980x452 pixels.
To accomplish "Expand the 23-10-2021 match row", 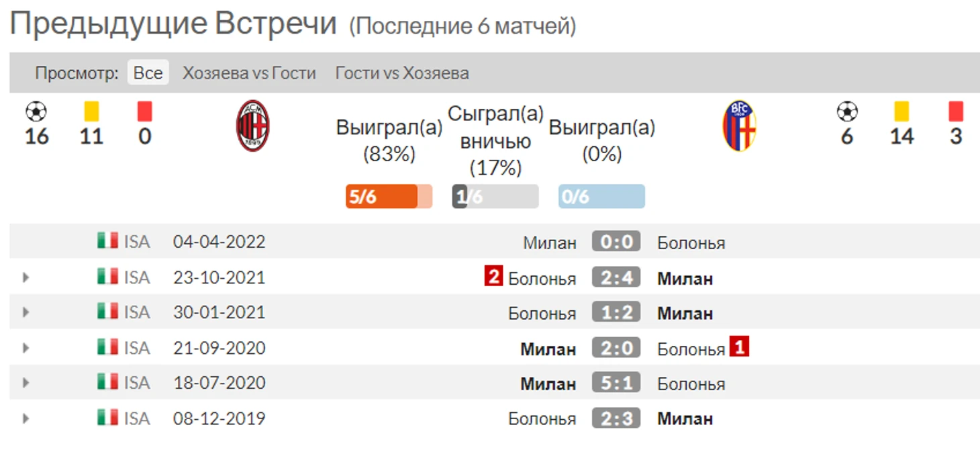I will pyautogui.click(x=26, y=277).
